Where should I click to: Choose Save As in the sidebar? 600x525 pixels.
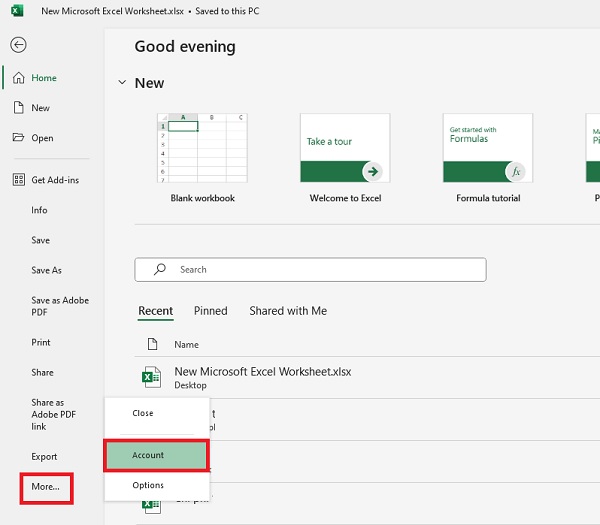pos(46,270)
